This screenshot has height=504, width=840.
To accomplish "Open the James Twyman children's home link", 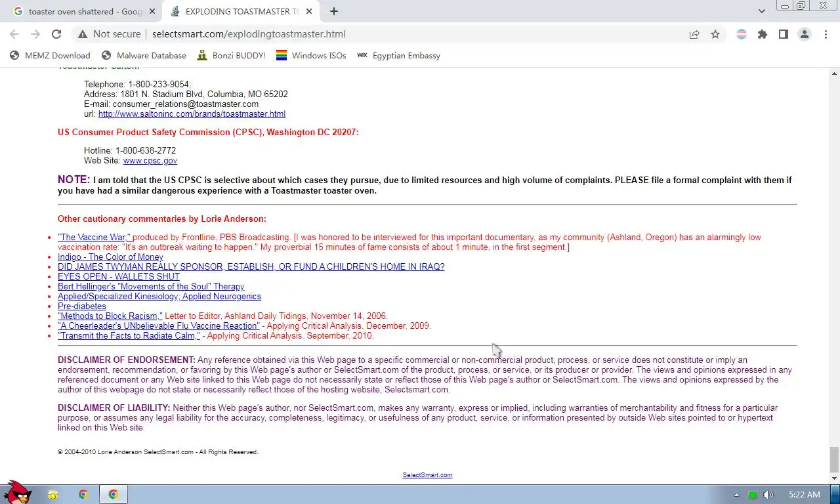I will (251, 267).
